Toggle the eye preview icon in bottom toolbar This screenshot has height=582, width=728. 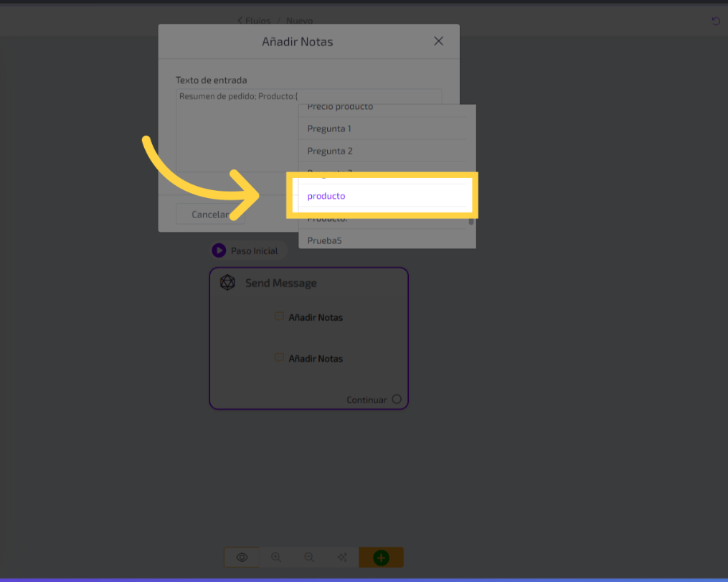tap(242, 558)
